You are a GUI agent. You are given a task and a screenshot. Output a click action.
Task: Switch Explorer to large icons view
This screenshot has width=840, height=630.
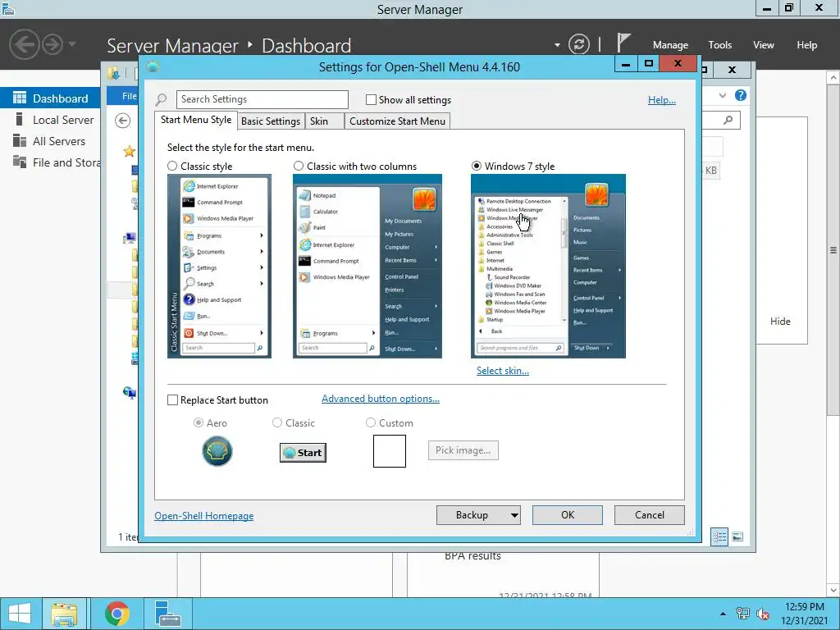point(737,536)
